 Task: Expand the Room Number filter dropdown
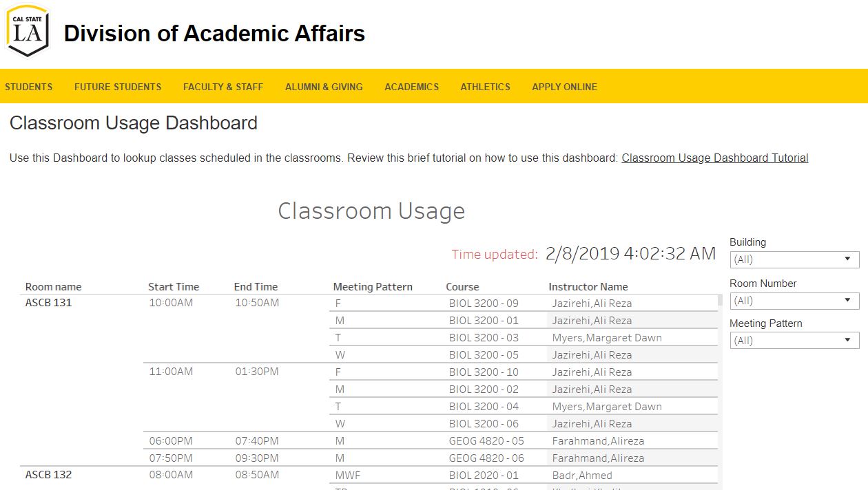[794, 301]
